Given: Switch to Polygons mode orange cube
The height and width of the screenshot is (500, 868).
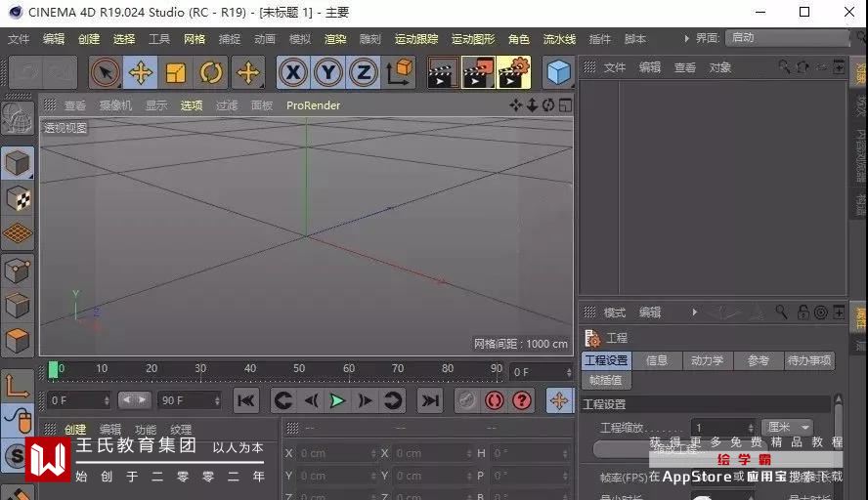Looking at the screenshot, I should tap(18, 341).
